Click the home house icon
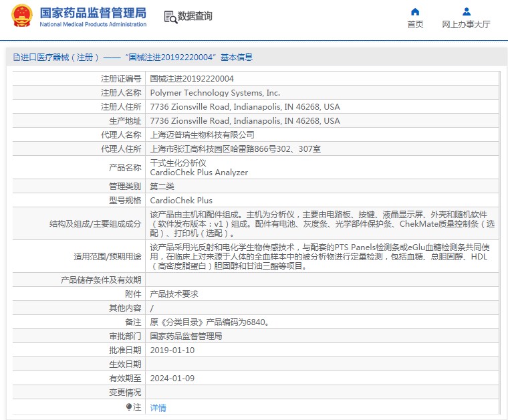Screen dimensions: 508x420 415,12
